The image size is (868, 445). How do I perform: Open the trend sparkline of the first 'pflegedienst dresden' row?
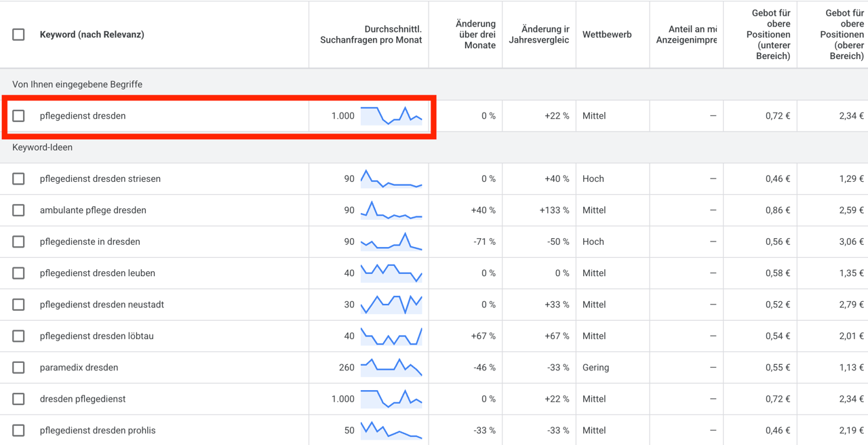(391, 116)
